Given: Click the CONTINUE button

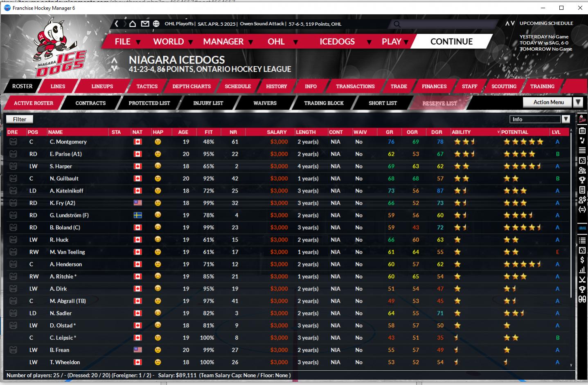Looking at the screenshot, I should coord(451,41).
